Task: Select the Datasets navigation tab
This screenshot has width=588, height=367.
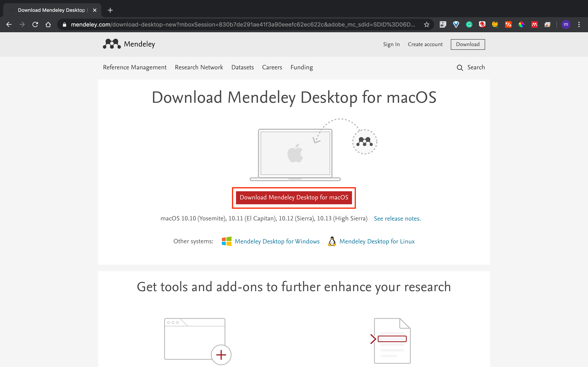Action: pos(242,68)
